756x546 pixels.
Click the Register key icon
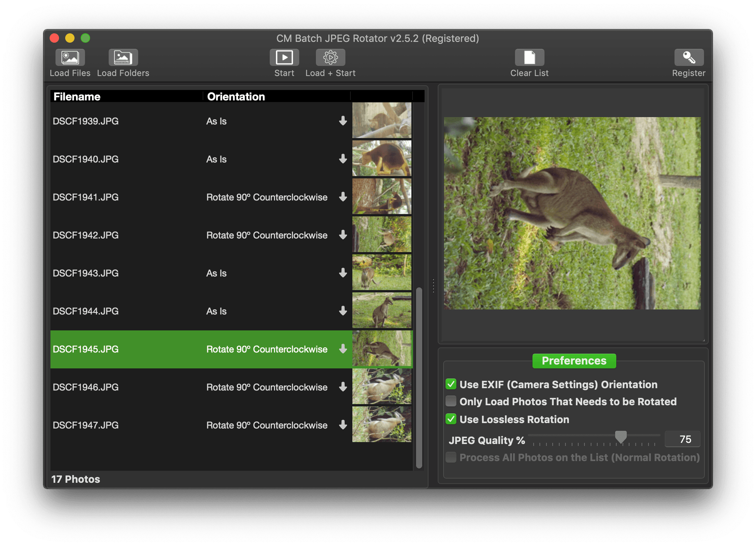click(689, 57)
